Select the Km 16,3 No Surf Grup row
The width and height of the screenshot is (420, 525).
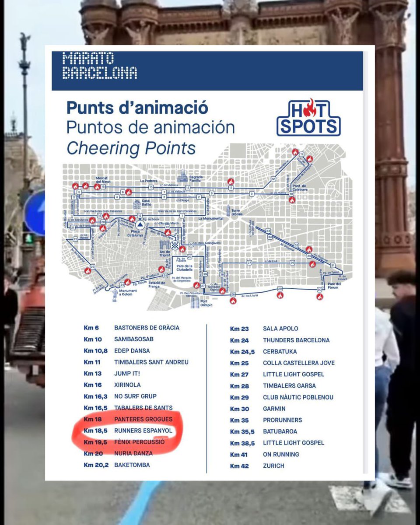pos(120,396)
